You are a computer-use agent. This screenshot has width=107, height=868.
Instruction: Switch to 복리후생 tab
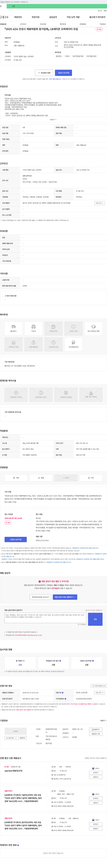63,24
